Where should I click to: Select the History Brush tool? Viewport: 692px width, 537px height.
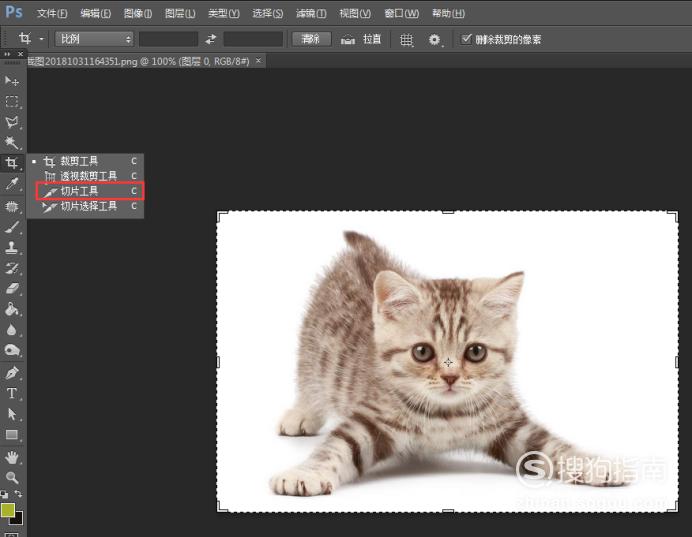point(12,268)
